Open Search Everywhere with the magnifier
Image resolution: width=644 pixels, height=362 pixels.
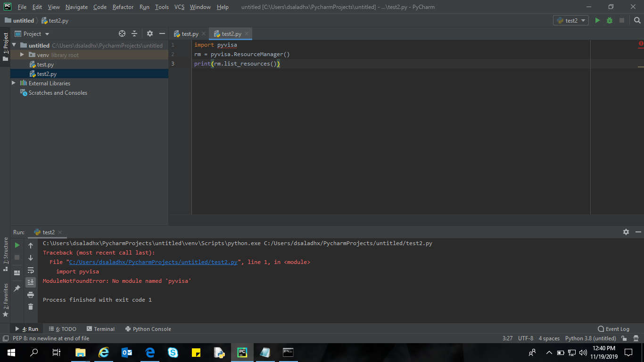click(637, 20)
